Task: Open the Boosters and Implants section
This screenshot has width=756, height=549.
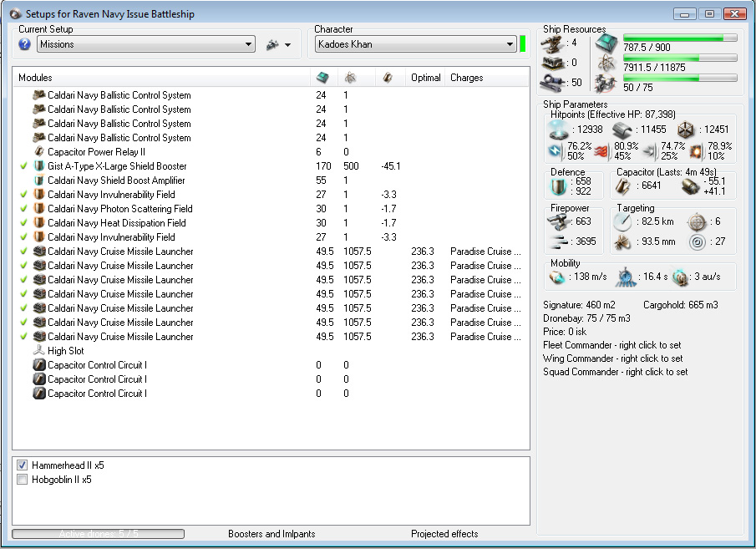Action: pyautogui.click(x=271, y=534)
